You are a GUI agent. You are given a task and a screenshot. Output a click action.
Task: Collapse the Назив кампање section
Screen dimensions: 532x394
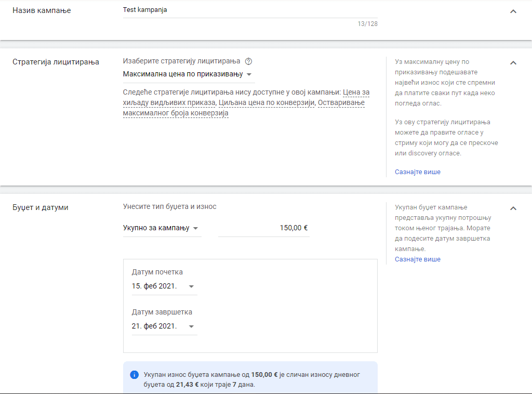pos(513,11)
